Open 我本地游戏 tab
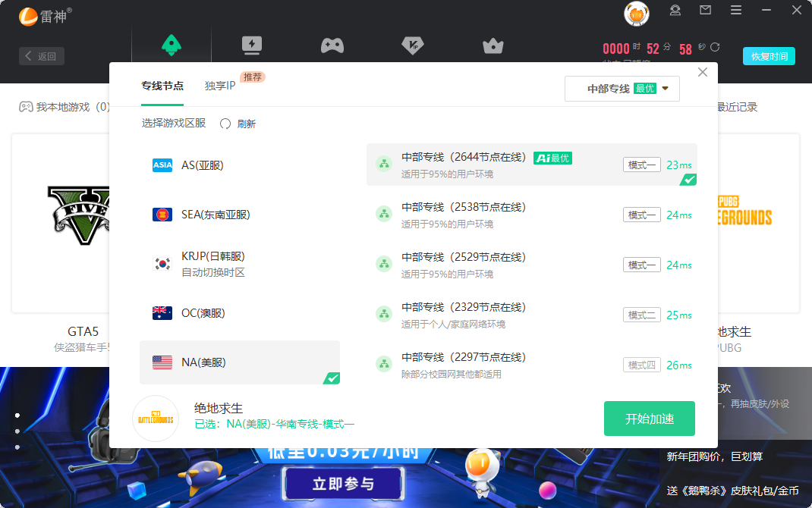Image resolution: width=812 pixels, height=508 pixels. click(x=65, y=107)
